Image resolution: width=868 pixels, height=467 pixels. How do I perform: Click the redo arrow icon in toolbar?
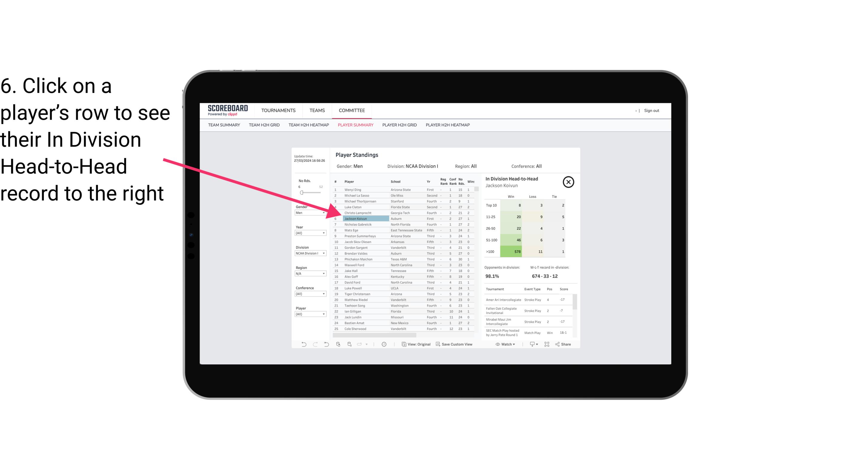pos(315,345)
